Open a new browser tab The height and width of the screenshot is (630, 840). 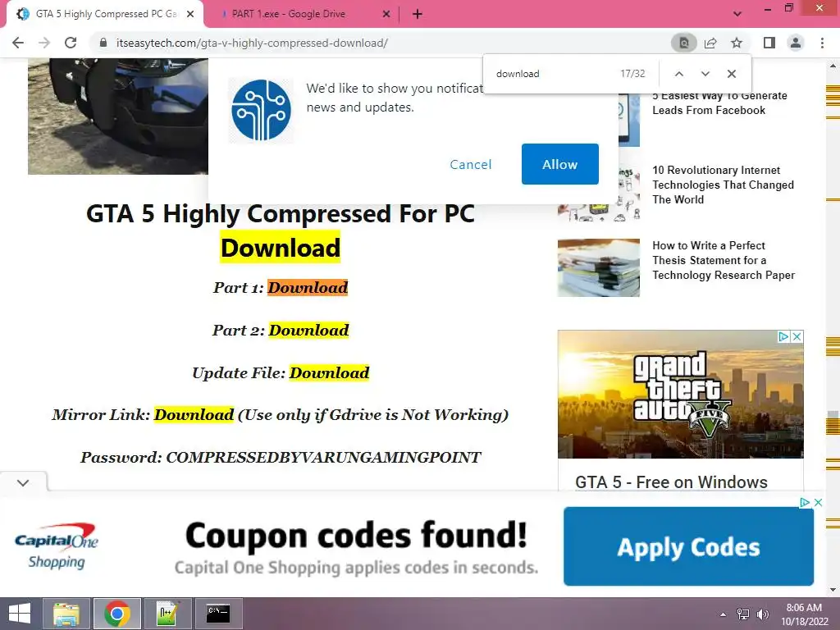tap(418, 15)
